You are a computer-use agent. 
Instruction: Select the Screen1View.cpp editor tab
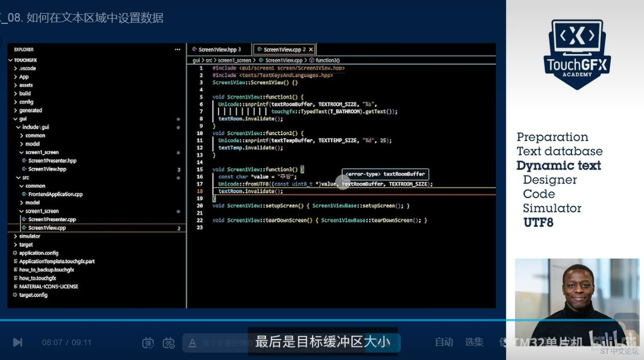coord(283,50)
